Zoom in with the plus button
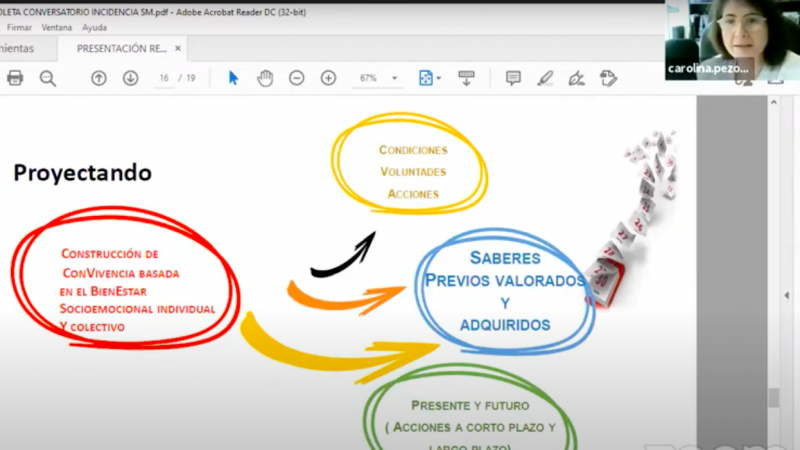Image resolution: width=800 pixels, height=450 pixels. click(x=328, y=78)
